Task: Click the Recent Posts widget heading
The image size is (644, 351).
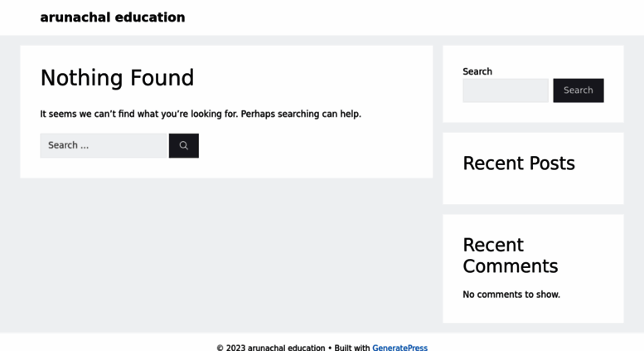Action: pos(519,163)
